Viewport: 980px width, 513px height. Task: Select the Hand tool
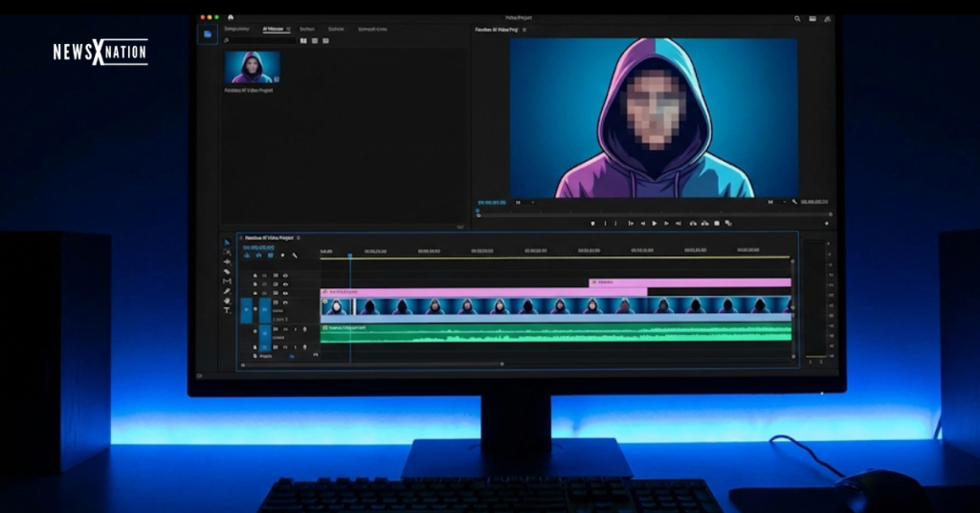coord(227,301)
